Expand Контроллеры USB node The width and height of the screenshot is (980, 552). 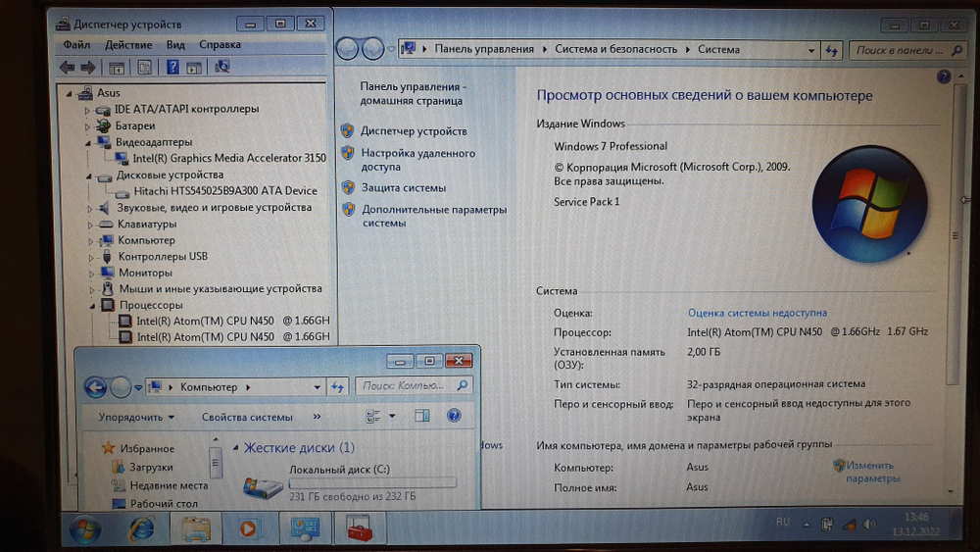click(91, 257)
